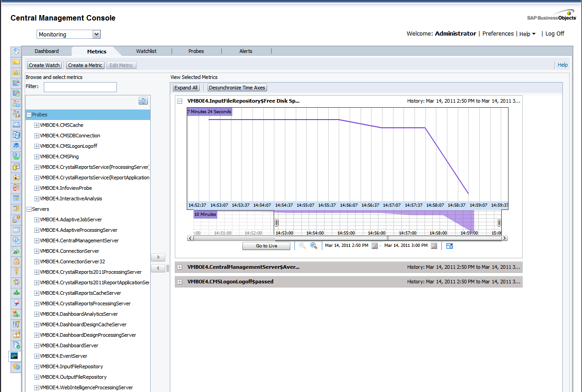This screenshot has height=392, width=582.
Task: Open the Probes tab
Action: click(x=196, y=51)
